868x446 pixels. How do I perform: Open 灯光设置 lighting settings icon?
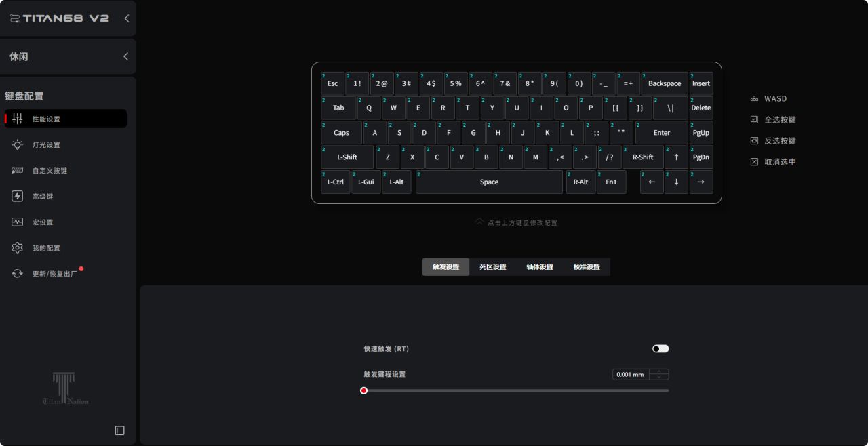pyautogui.click(x=18, y=144)
